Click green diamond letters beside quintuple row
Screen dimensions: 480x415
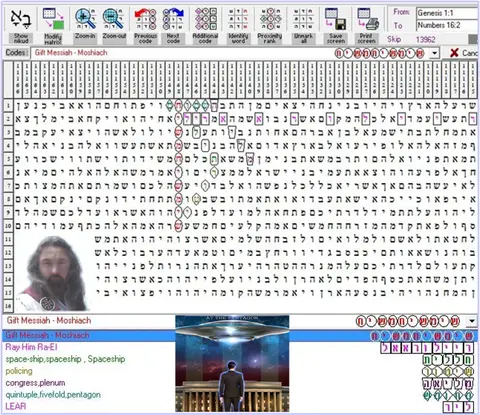pos(448,396)
